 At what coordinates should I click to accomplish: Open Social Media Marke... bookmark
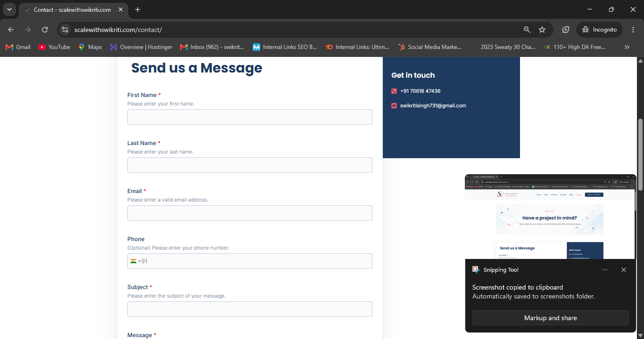tap(430, 47)
